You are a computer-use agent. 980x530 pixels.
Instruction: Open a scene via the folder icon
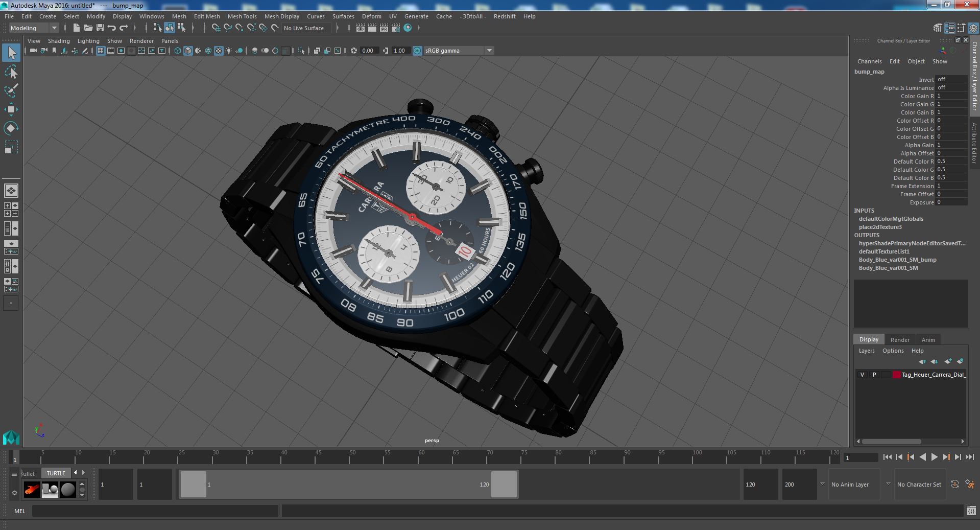[x=88, y=28]
